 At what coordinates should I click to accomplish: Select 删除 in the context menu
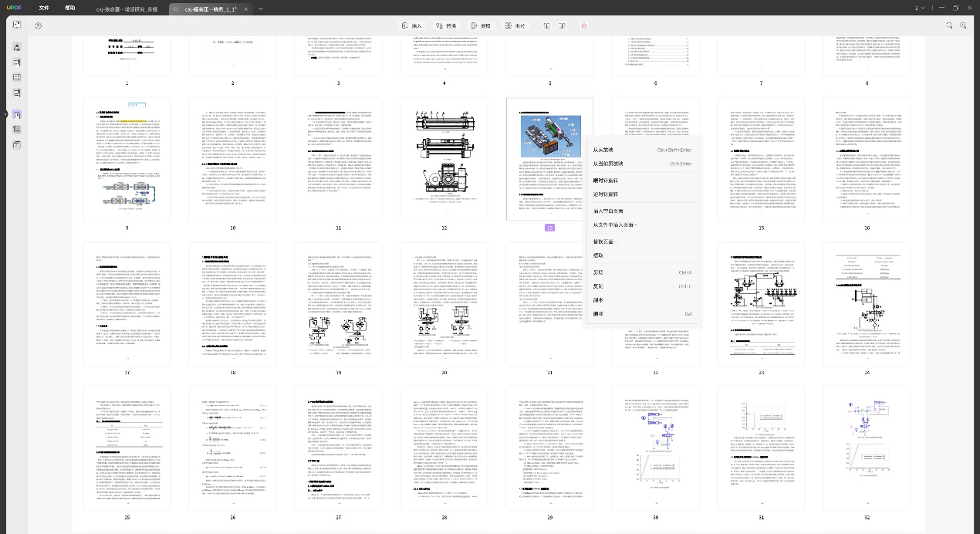tap(598, 314)
